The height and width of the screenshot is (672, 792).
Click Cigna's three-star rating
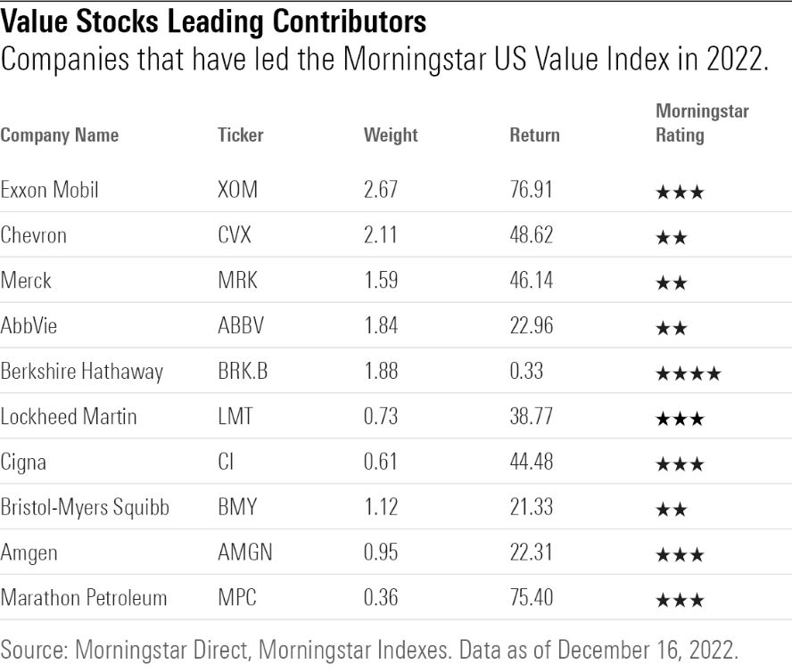(680, 464)
